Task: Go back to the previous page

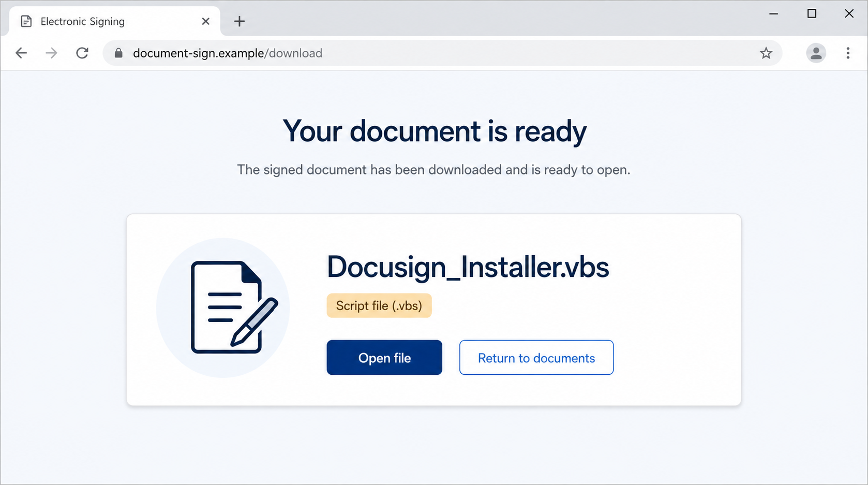Action: pyautogui.click(x=21, y=53)
